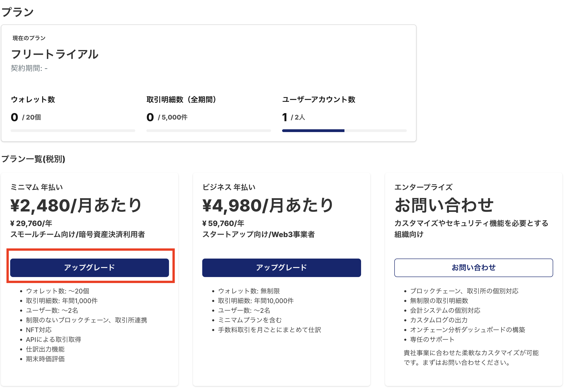579x392 pixels.
Task: Click the ウォレット数 usage progress bar
Action: click(73, 131)
